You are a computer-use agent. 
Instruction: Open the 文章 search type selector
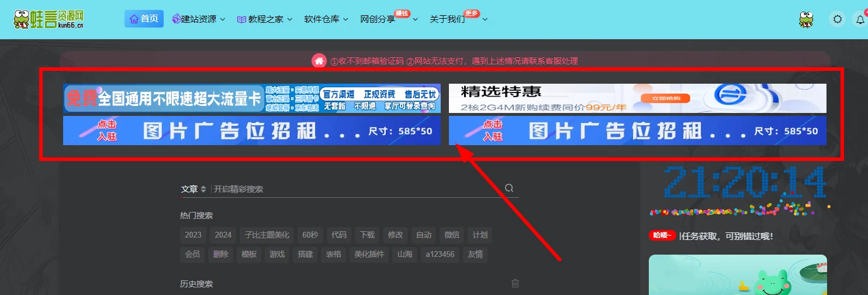point(193,189)
